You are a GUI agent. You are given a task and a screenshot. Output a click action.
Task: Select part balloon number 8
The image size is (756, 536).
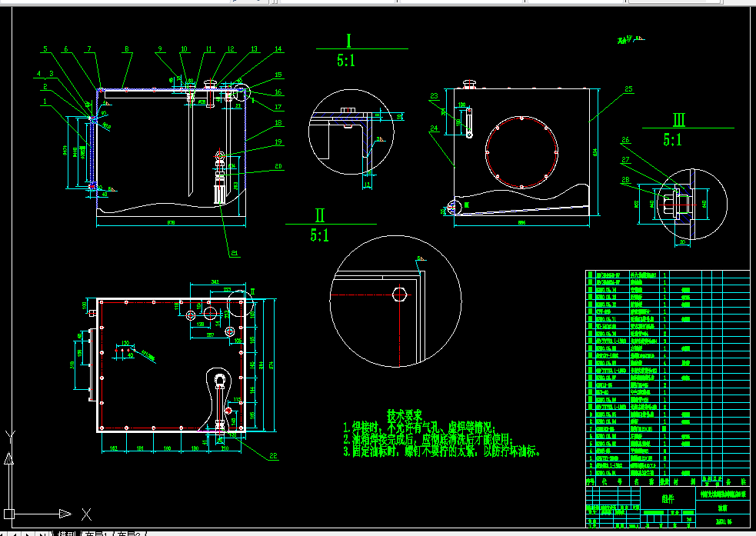tap(127, 48)
